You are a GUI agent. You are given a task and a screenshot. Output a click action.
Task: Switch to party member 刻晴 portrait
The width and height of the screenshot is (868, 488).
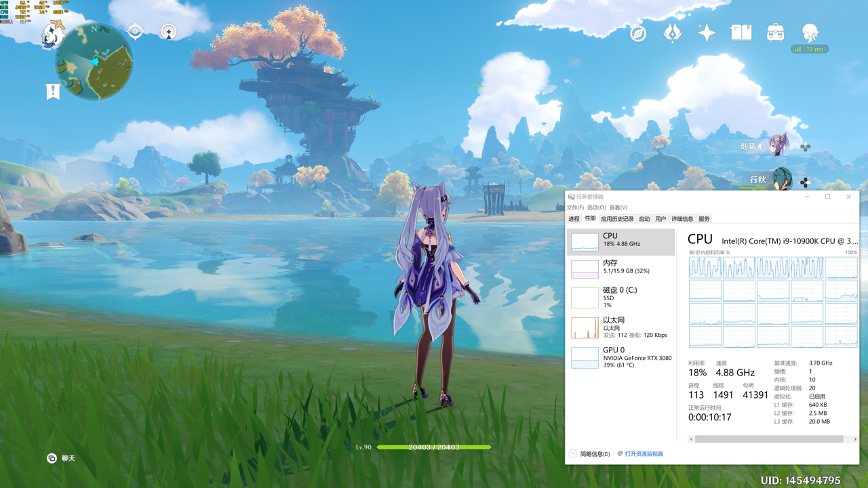click(x=778, y=145)
